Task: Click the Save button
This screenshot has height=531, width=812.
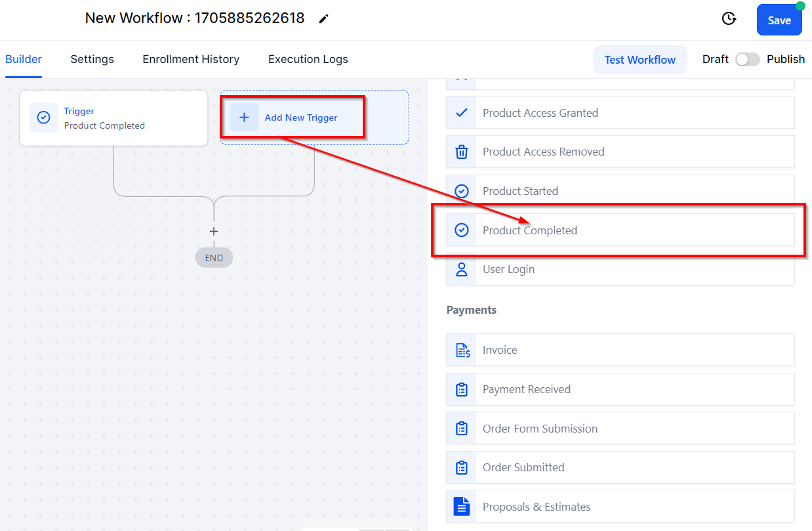Action: point(779,20)
